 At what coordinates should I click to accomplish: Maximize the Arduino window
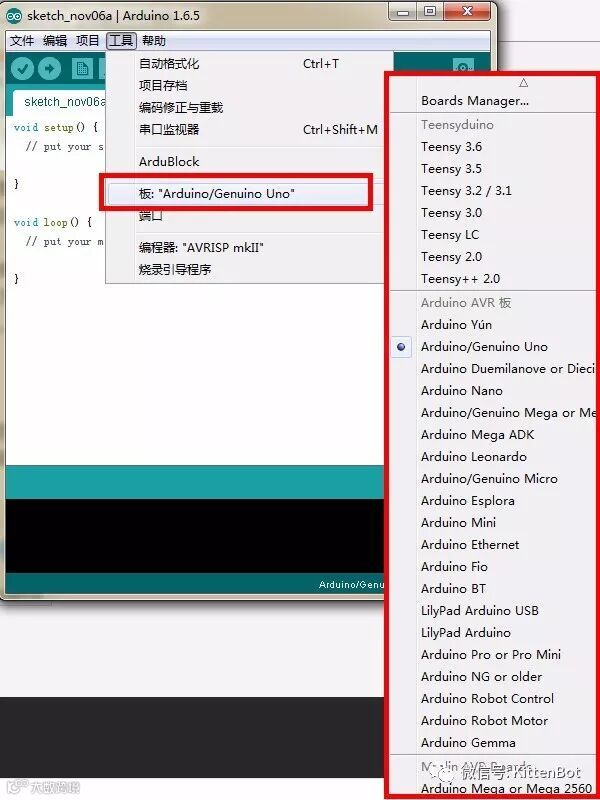(x=431, y=12)
